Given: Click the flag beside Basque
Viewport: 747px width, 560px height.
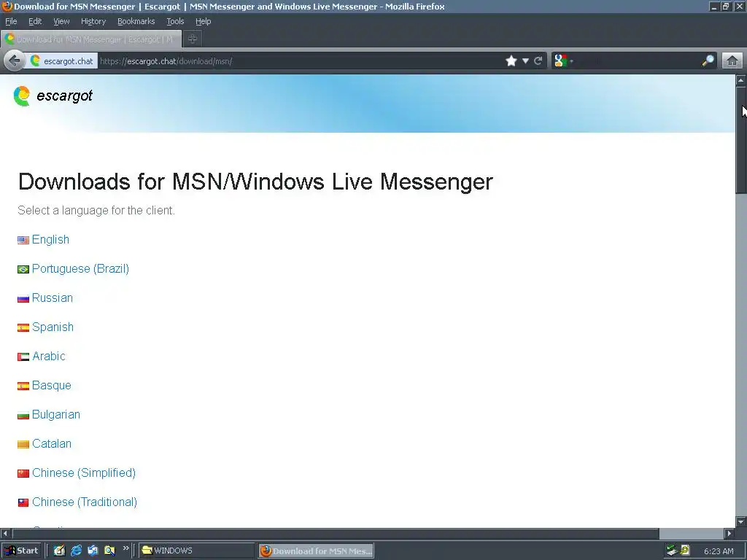Looking at the screenshot, I should (x=23, y=386).
